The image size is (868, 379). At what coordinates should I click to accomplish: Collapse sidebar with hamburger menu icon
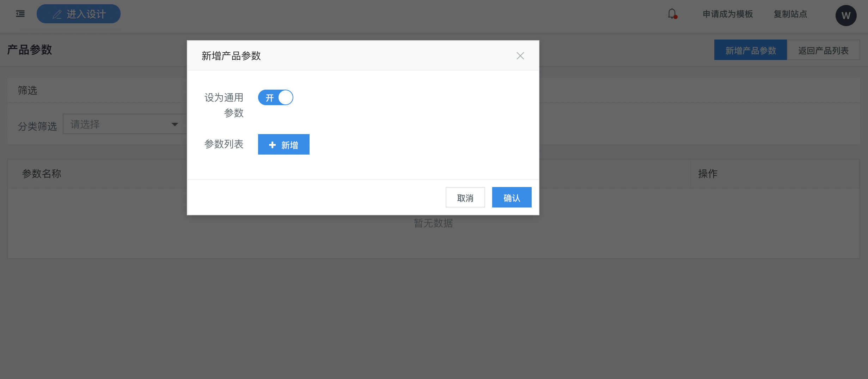click(x=20, y=14)
